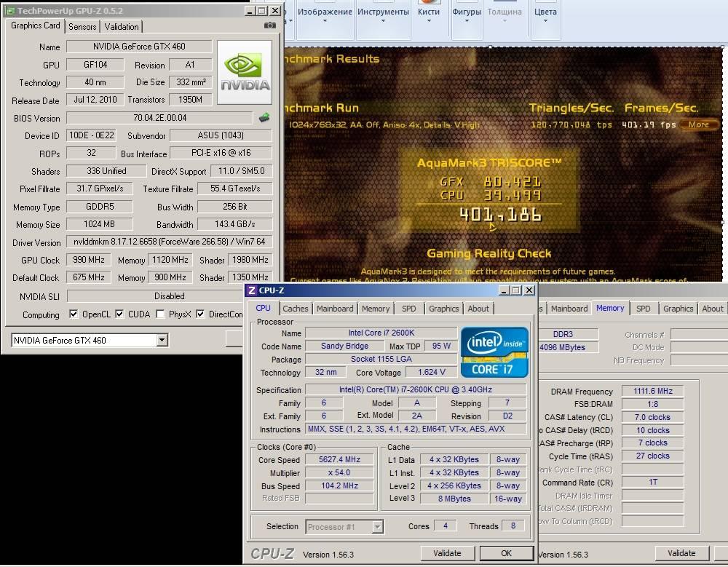Viewport: 728px width, 567px height.
Task: Open the Memory tab in front CPU-Z
Action: (376, 309)
